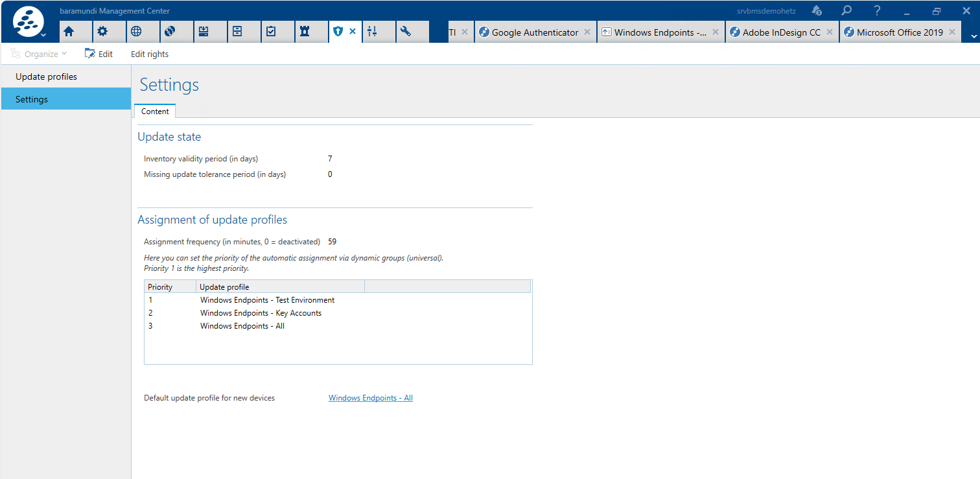Switch to the Google Authenticator tab
This screenshot has width=980, height=479.
point(534,32)
